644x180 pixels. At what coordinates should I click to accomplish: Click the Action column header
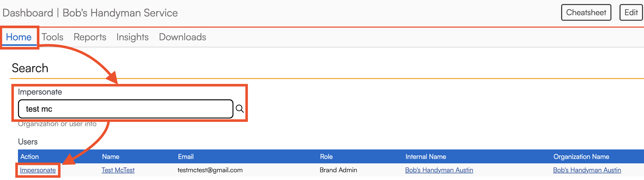coord(29,157)
